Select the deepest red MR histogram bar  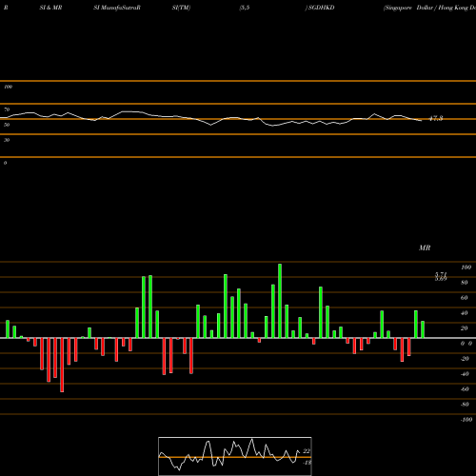(x=62, y=365)
